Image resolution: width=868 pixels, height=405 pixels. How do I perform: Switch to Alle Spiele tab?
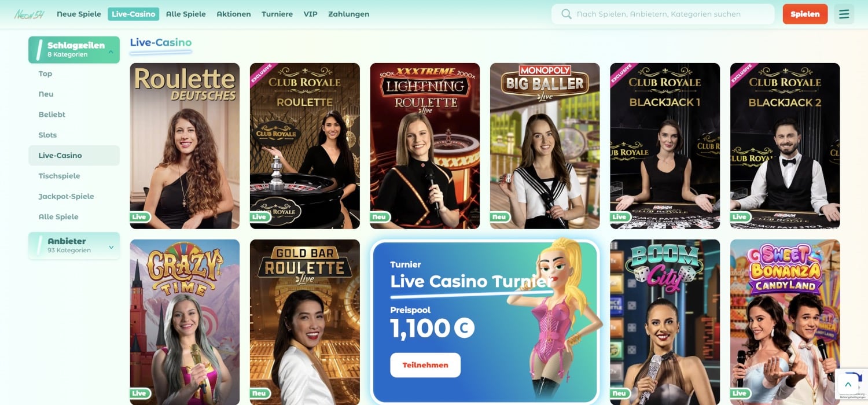point(186,14)
